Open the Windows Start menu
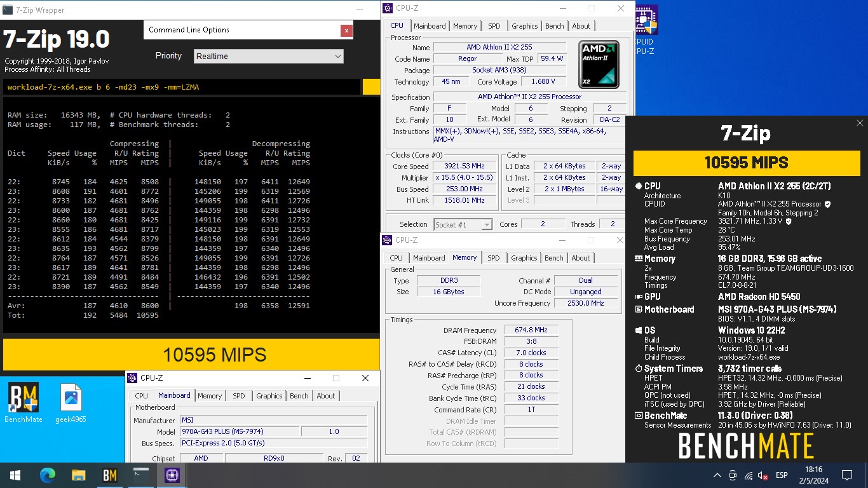Viewport: 868px width, 488px height. tap(15, 475)
